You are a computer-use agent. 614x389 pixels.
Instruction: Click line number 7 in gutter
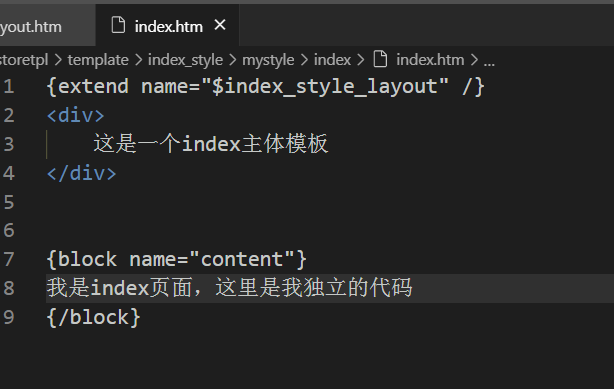tap(9, 259)
